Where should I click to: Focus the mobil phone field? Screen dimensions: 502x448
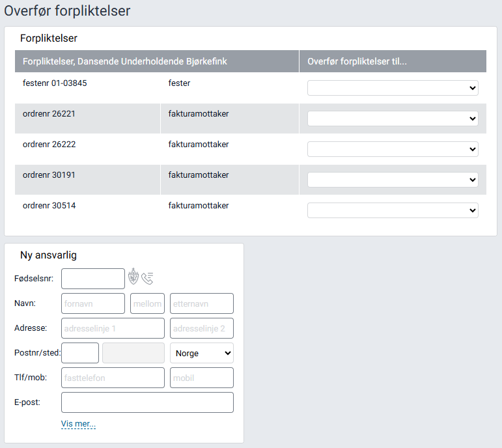(201, 378)
